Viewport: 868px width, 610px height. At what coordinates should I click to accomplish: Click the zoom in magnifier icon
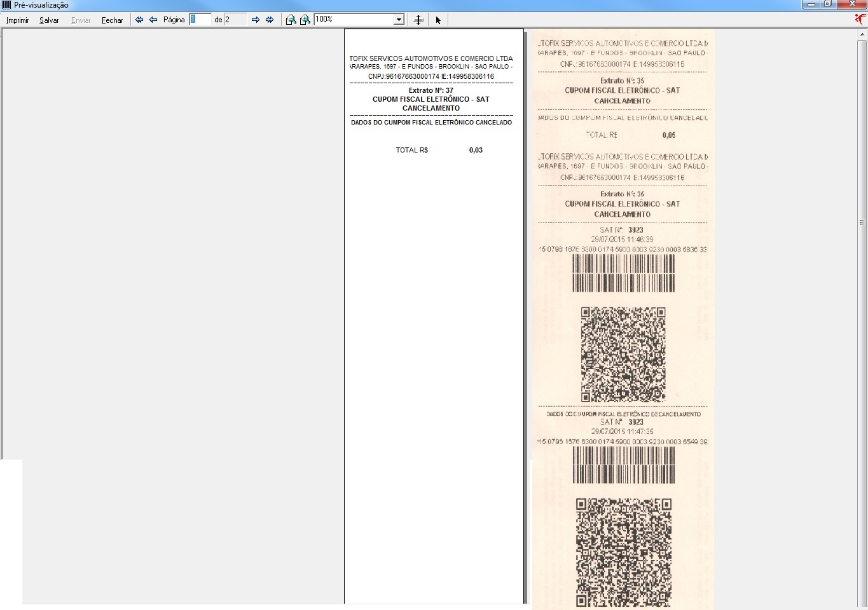pos(305,20)
